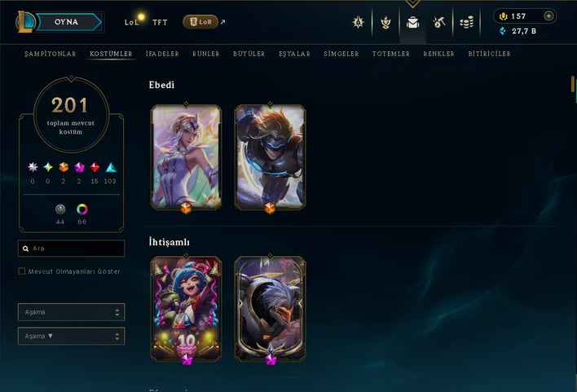
Task: Open the first Aşama dropdown
Action: (x=72, y=312)
